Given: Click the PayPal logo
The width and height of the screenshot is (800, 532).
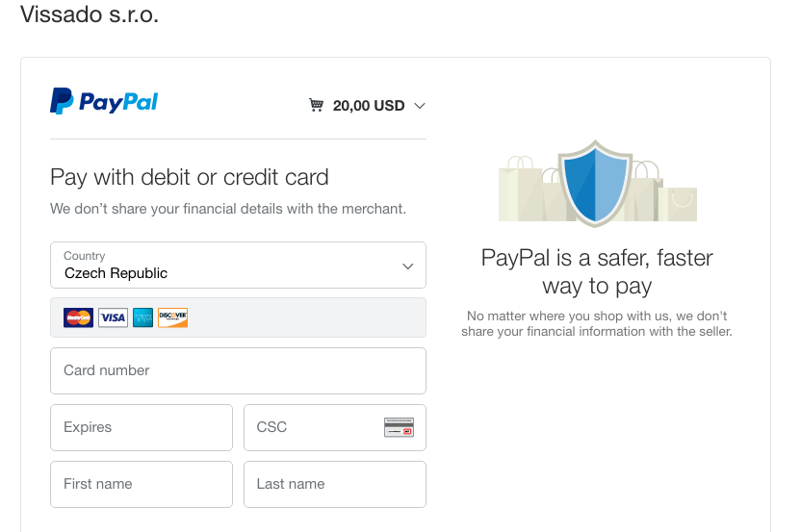Looking at the screenshot, I should 104,102.
